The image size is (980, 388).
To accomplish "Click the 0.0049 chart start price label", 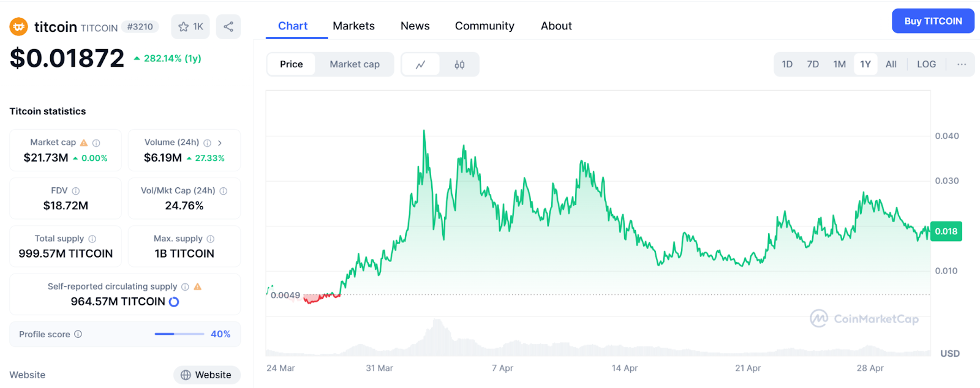I will tap(285, 295).
